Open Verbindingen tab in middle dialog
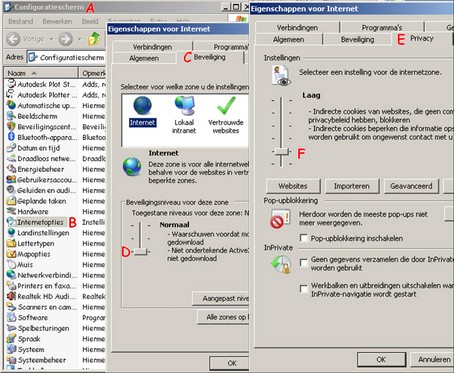 pos(152,47)
